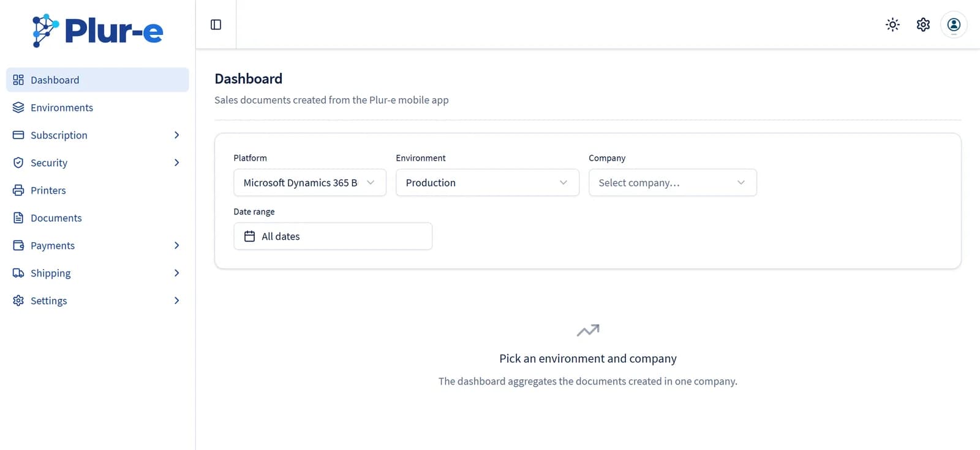Open settings gear in top bar
980x450 pixels.
tap(923, 25)
